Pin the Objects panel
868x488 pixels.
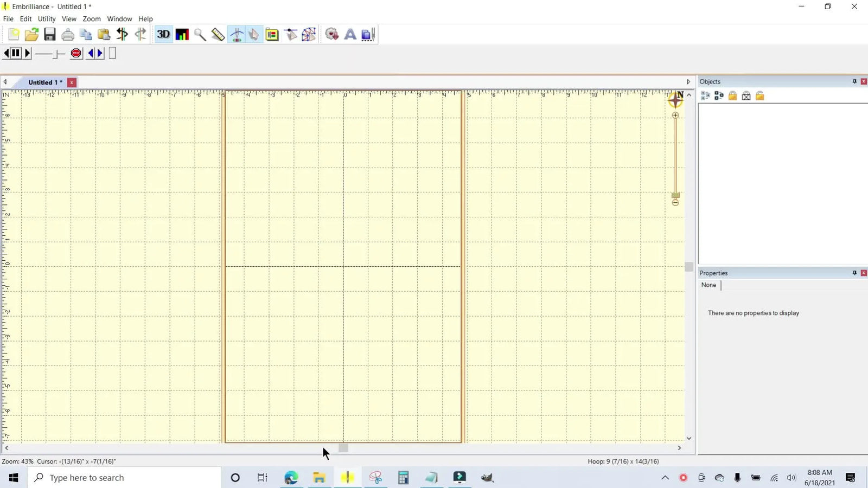(x=854, y=81)
